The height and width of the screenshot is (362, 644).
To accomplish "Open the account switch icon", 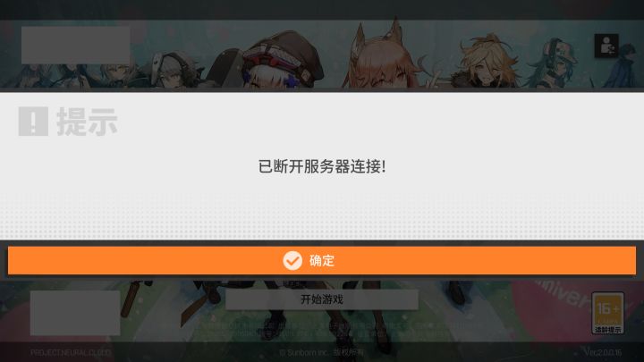I will tap(606, 46).
